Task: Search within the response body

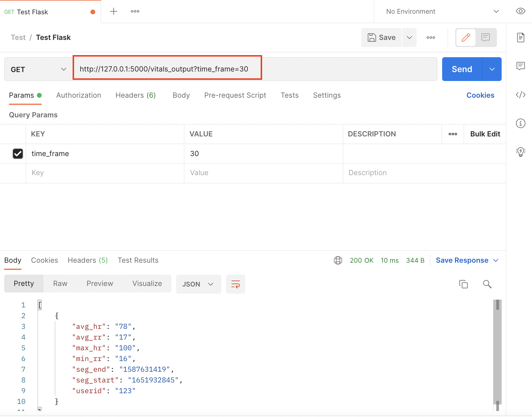Action: 487,284
